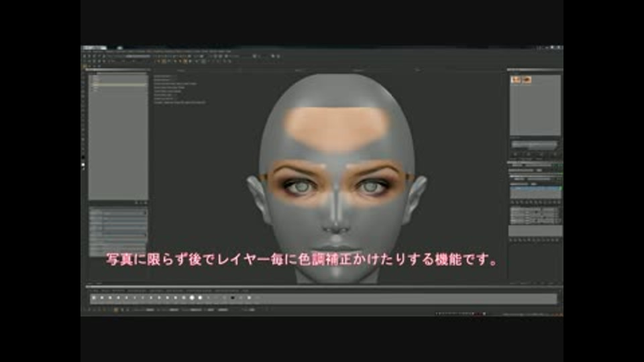The image size is (644, 362).
Task: Click the forehead skin patch on the head model
Action: [336, 127]
